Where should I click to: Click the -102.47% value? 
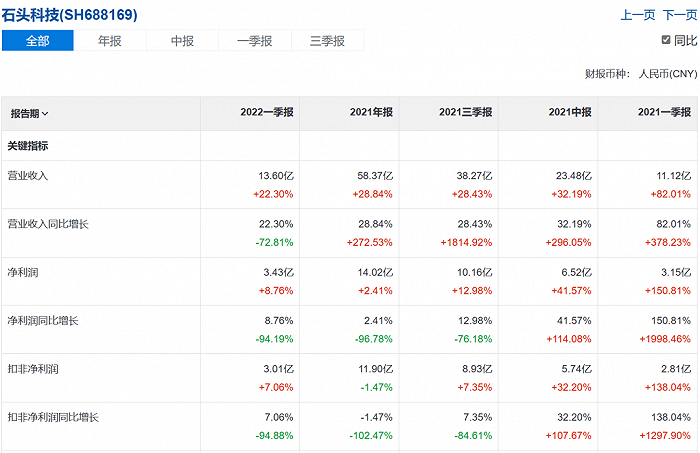pos(371,436)
